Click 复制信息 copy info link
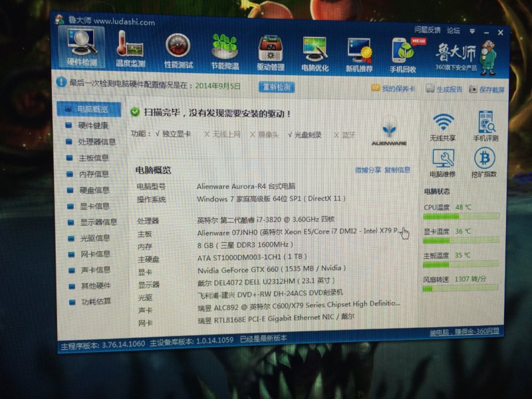Image resolution: width=532 pixels, height=399 pixels. pyautogui.click(x=397, y=170)
